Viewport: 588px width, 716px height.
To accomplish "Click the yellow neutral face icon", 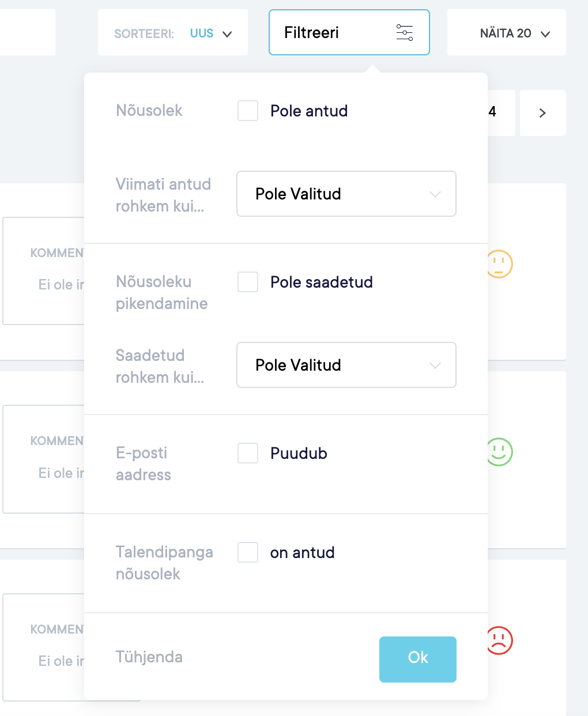I will click(500, 264).
